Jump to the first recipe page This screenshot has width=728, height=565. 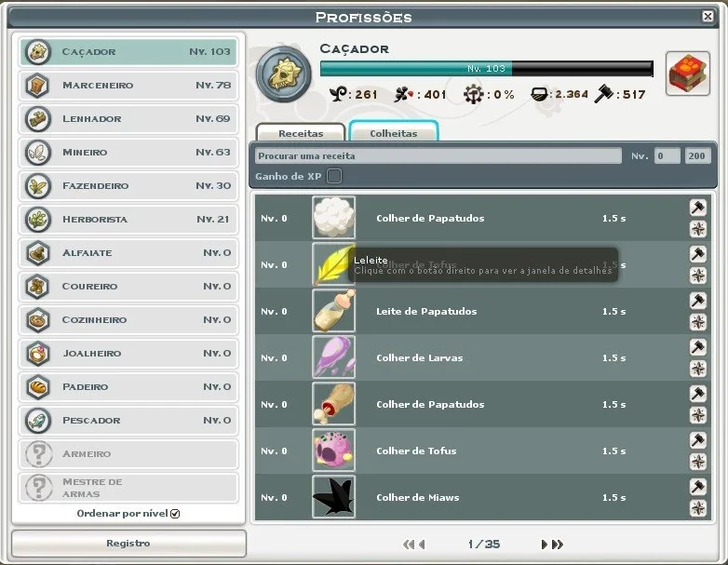pos(409,545)
